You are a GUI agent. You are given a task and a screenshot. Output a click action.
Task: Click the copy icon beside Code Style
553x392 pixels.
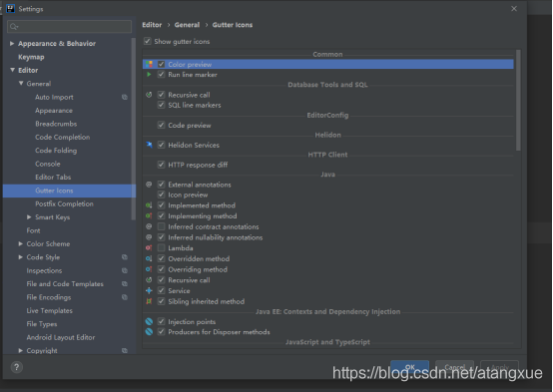125,257
